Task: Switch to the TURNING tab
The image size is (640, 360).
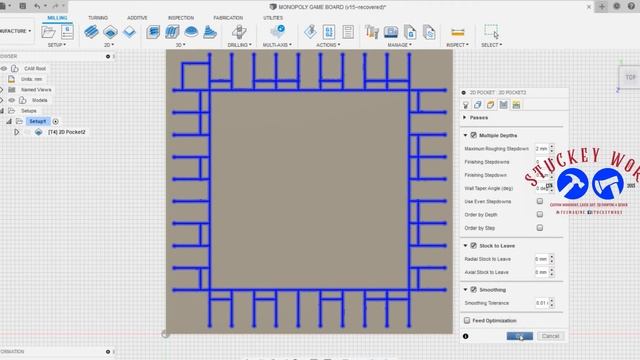Action: tap(98, 18)
